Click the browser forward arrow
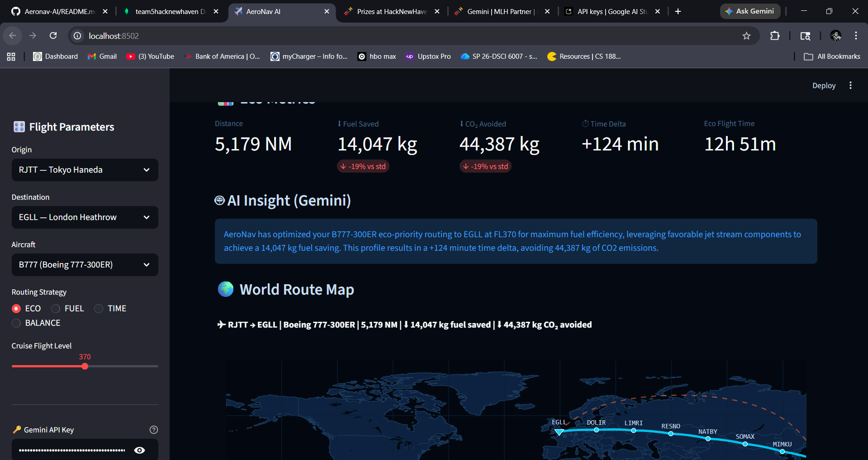 coord(33,36)
